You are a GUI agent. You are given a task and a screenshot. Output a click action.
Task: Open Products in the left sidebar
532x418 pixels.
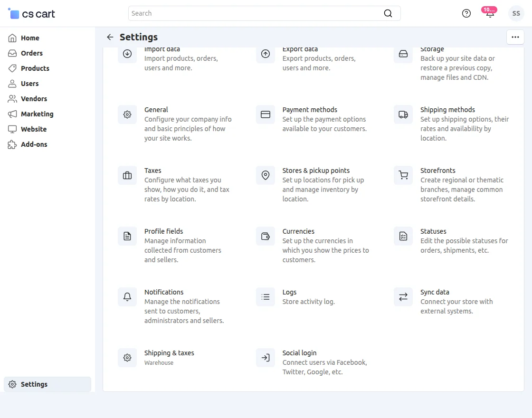pyautogui.click(x=35, y=68)
